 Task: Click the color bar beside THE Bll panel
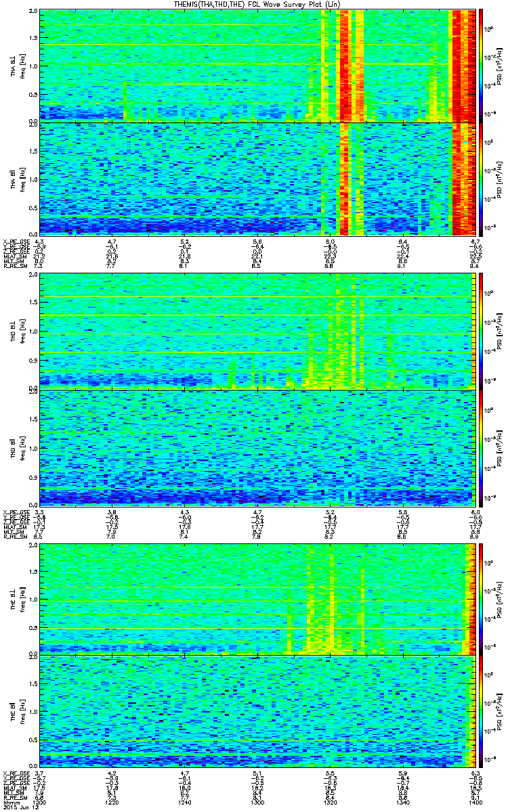pos(482,712)
